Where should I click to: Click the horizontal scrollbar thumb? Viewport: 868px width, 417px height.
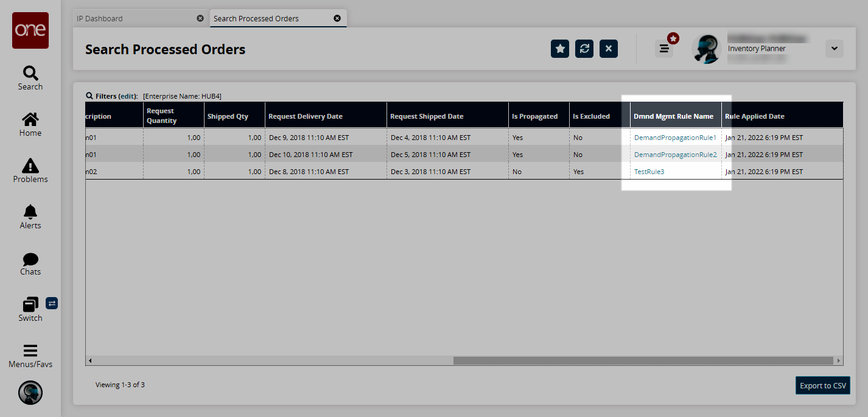click(643, 361)
